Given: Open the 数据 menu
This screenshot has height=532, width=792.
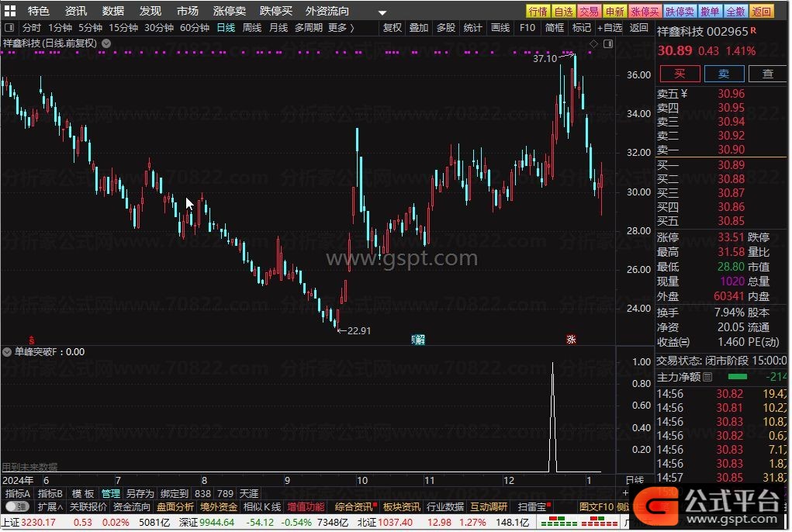Looking at the screenshot, I should (x=113, y=11).
